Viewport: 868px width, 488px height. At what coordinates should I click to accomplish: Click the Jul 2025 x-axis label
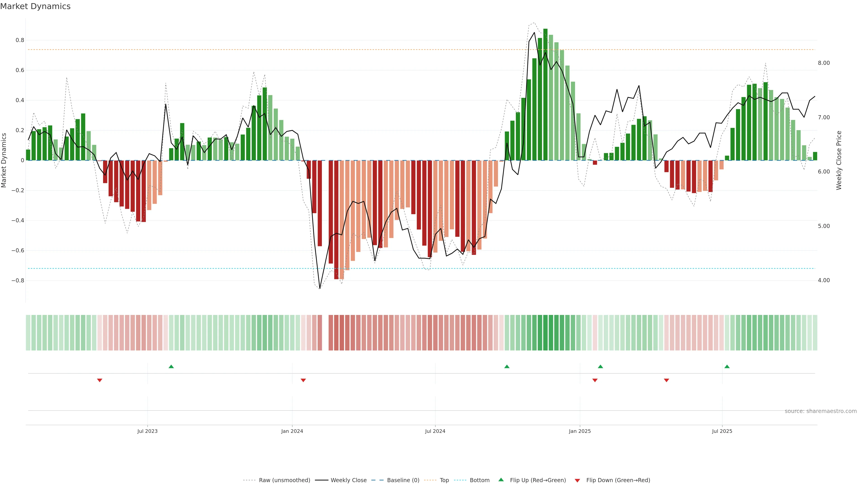point(722,431)
